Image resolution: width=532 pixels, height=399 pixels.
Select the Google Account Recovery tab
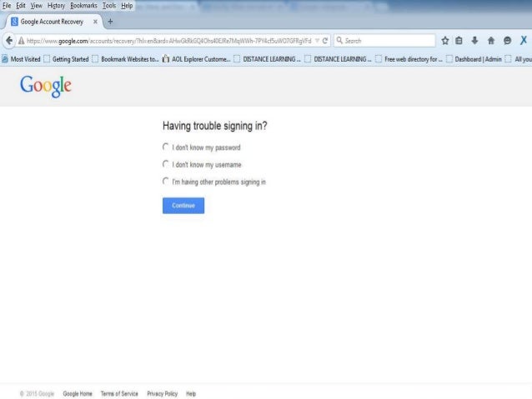(52, 22)
